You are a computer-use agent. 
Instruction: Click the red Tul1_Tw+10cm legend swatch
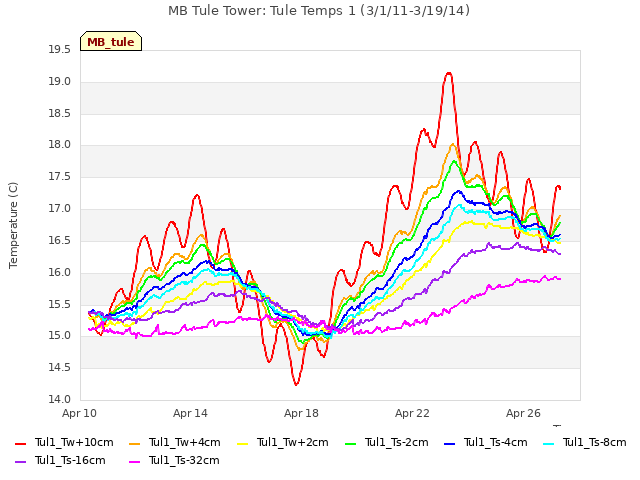[20, 443]
